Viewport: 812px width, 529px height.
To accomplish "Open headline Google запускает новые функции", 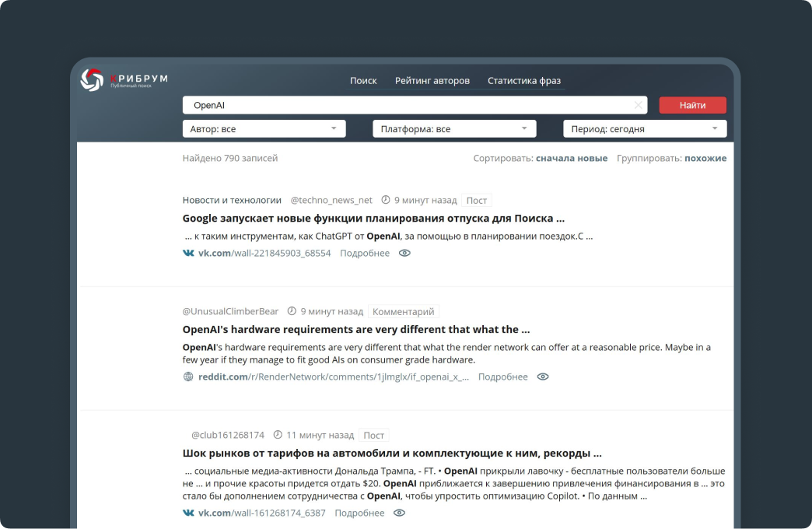I will pos(373,218).
